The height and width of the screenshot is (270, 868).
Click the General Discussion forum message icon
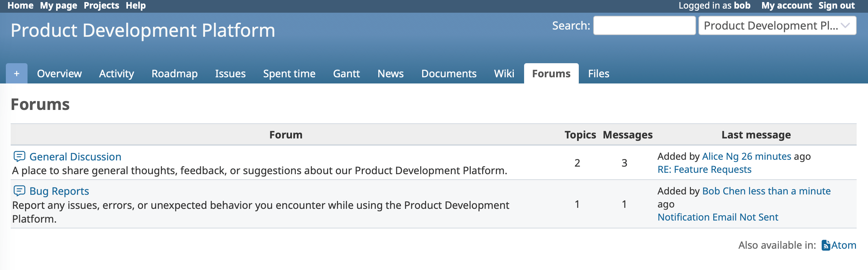click(x=19, y=156)
